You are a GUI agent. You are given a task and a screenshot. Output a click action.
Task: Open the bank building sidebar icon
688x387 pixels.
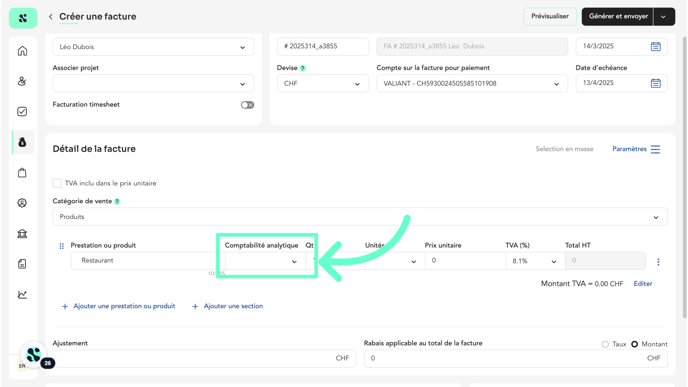click(x=22, y=233)
